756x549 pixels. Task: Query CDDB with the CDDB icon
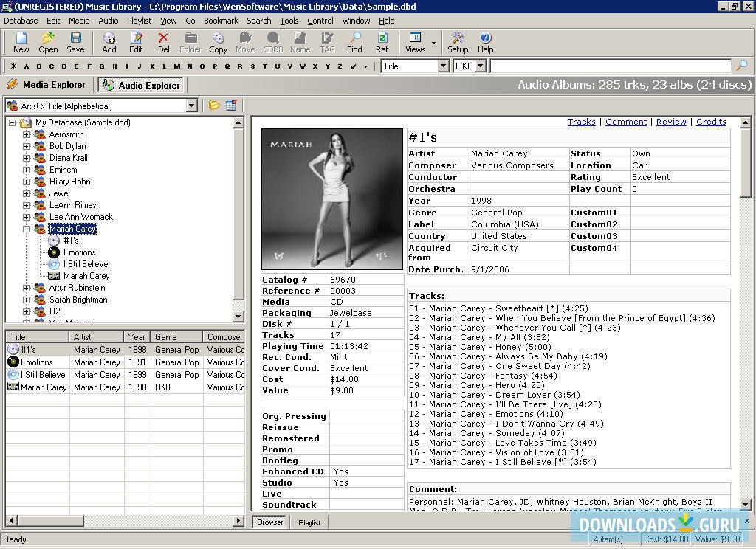273,42
